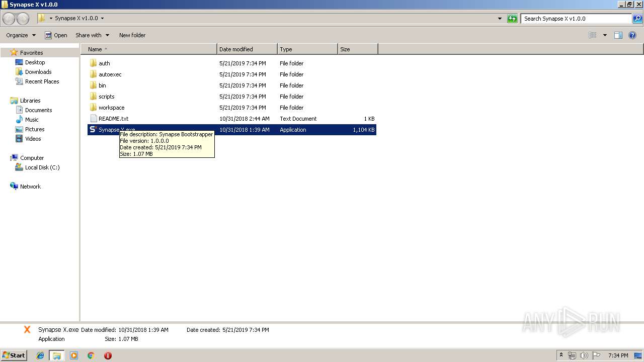644x362 pixels.
Task: Click Synapse X v1.0.0 in address bar
Action: (76, 18)
